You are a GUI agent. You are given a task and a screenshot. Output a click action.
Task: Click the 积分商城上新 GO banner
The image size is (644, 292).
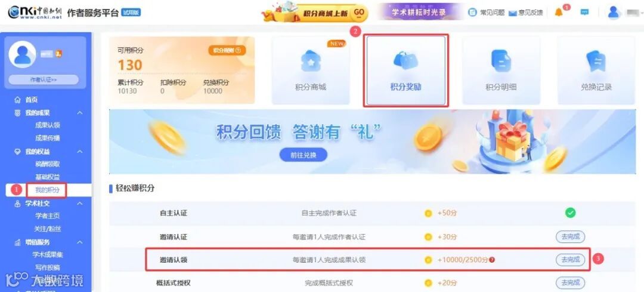coord(315,13)
